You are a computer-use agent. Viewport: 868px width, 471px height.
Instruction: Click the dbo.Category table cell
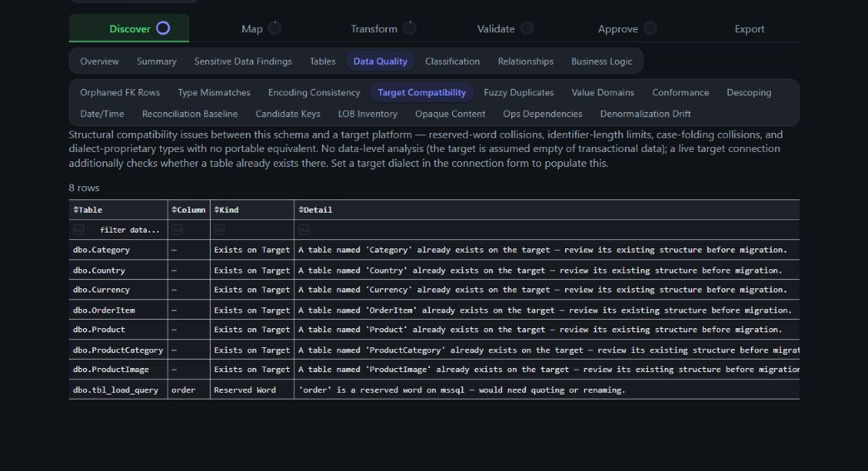118,250
